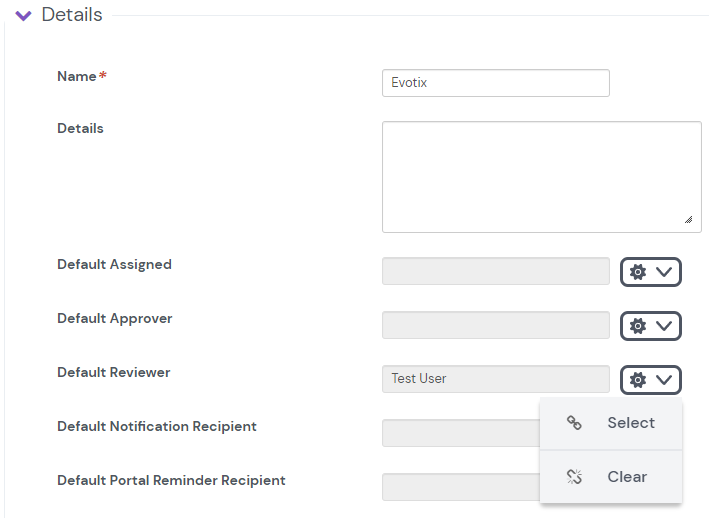
Task: Click inside the Details text area
Action: tap(541, 177)
